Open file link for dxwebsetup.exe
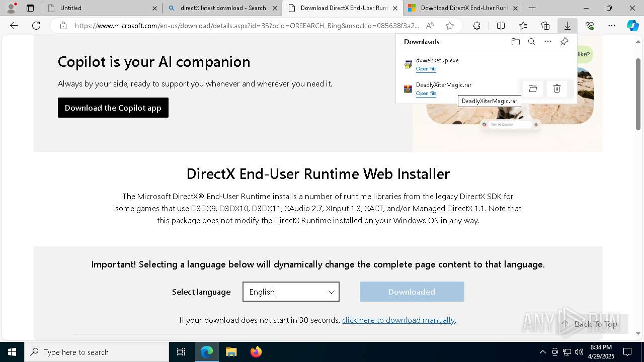The width and height of the screenshot is (644, 362). coord(426,69)
